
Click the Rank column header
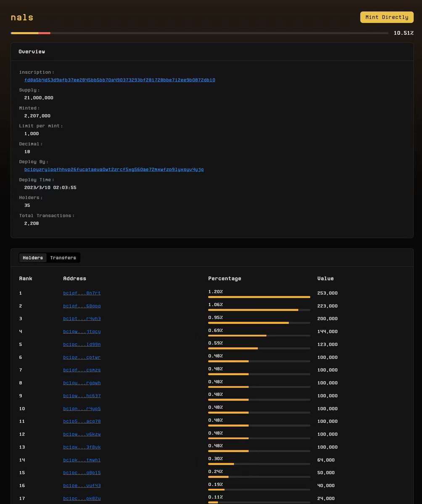click(26, 278)
